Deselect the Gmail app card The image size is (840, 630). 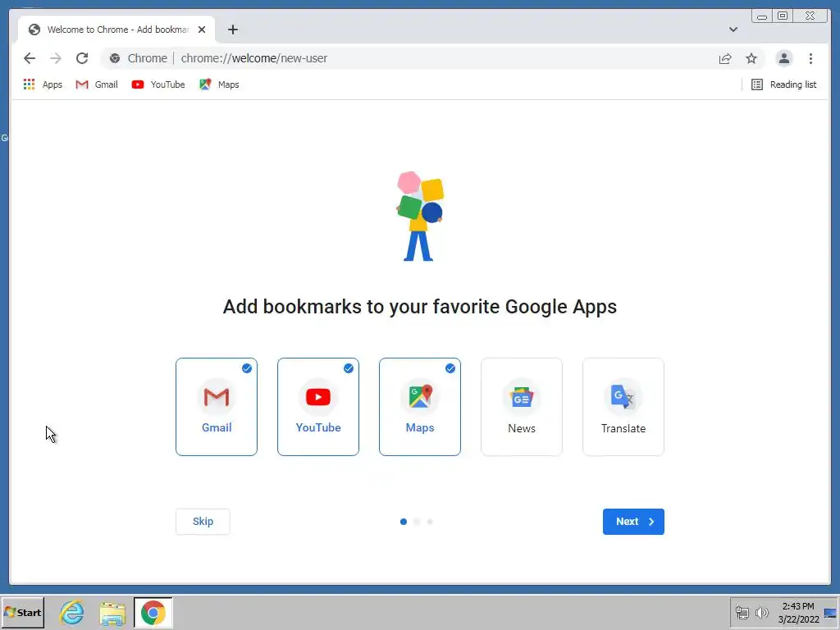pos(217,407)
